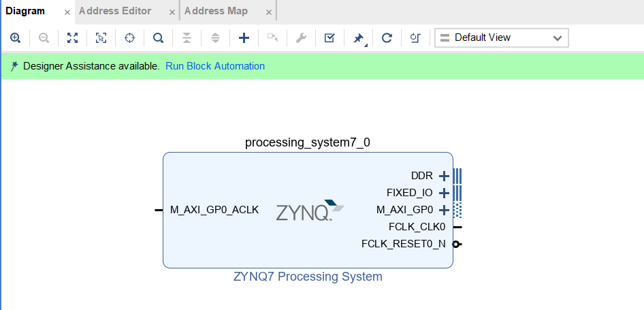Select the processing_system7_0 block name label
The height and width of the screenshot is (310, 644).
tap(308, 142)
